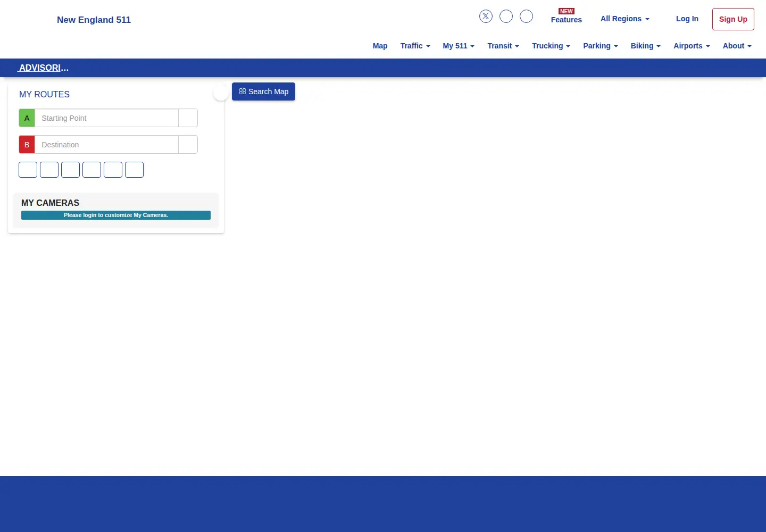This screenshot has width=766, height=532.
Task: Select the MY CAMERAS heading
Action: click(x=50, y=203)
